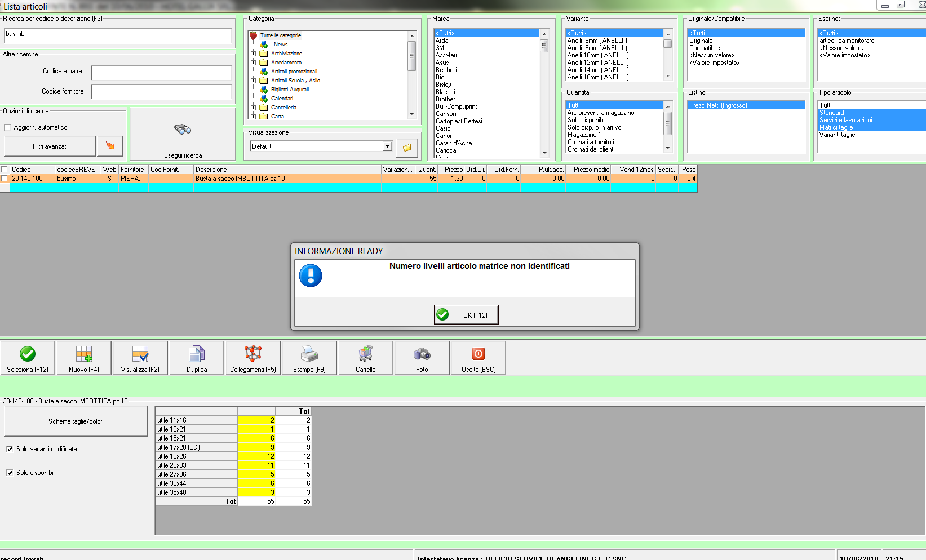This screenshot has height=560, width=926.
Task: Click the search field containing busimb
Action: [118, 35]
